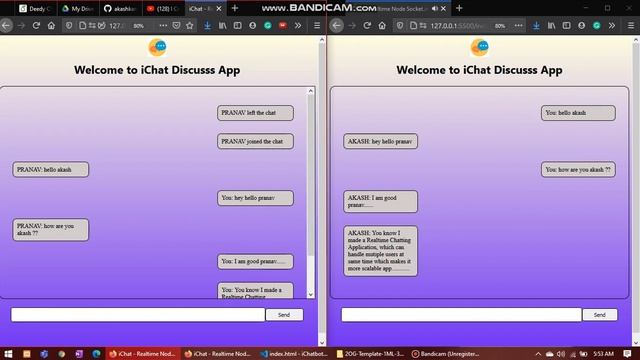Open page actions menu in the left browser

tap(163, 26)
